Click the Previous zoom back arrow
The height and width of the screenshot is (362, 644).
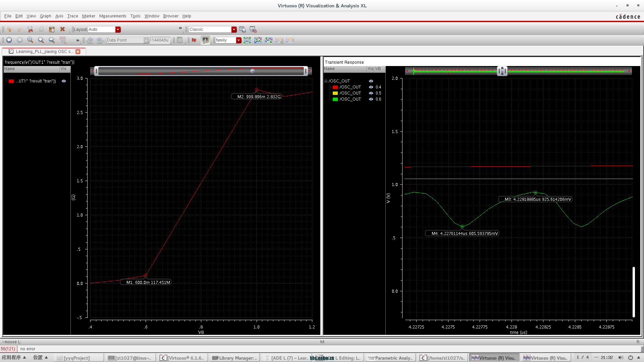(x=9, y=40)
